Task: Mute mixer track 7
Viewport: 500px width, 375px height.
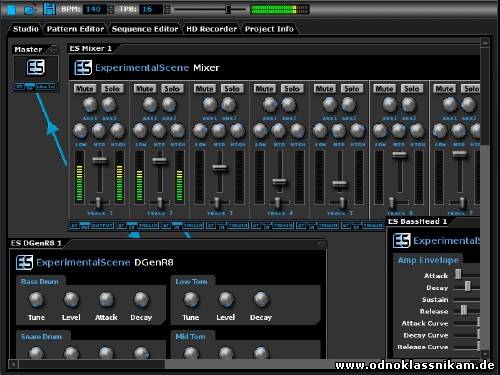Action: pos(444,89)
